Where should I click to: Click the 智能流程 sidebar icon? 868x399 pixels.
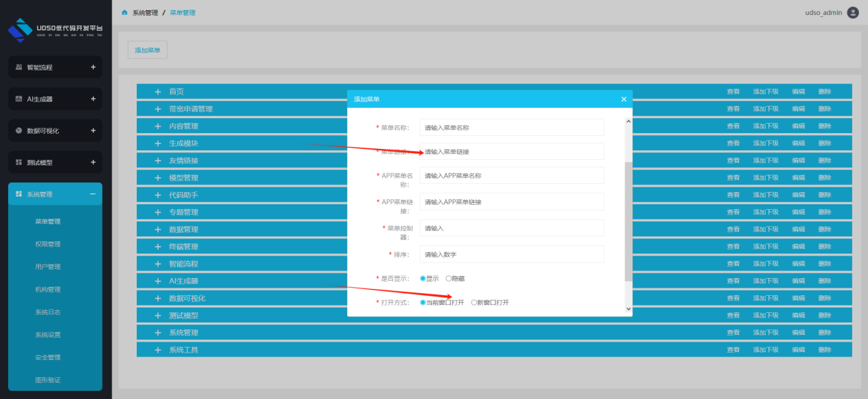[19, 68]
